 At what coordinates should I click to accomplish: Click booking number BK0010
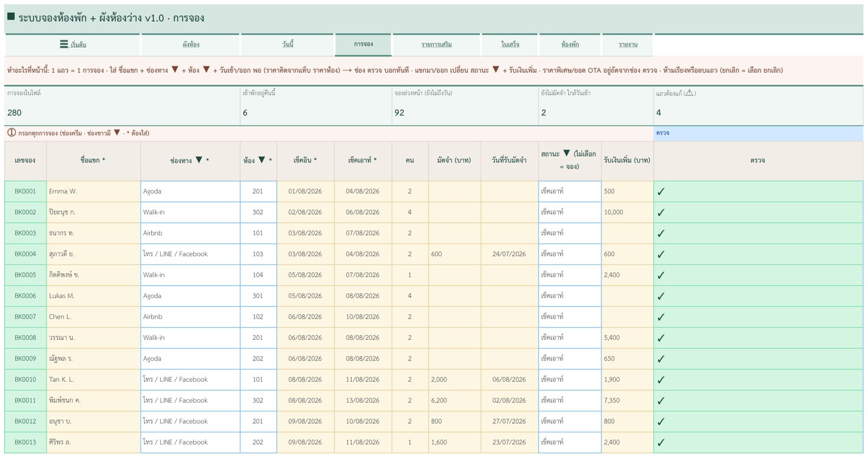coord(25,379)
